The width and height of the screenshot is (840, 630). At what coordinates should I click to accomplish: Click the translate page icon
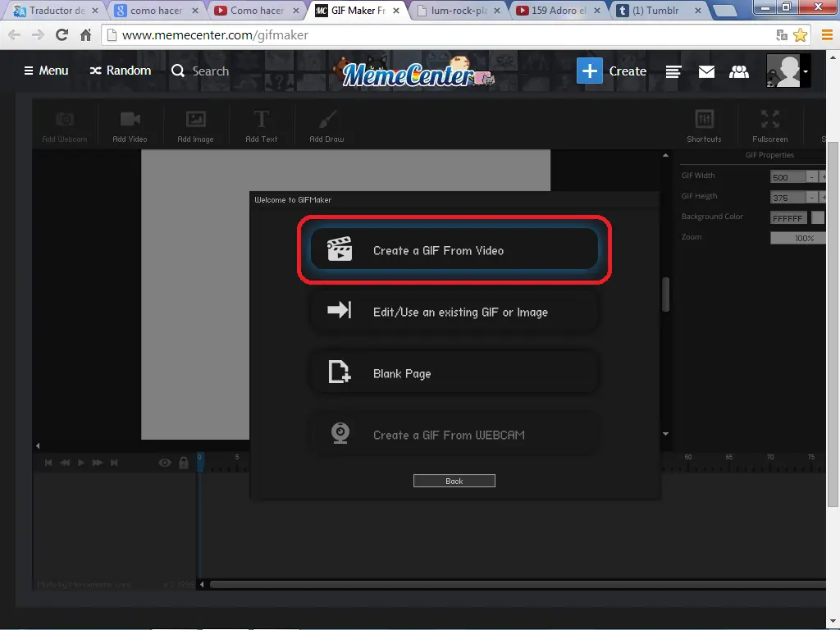[x=782, y=35]
